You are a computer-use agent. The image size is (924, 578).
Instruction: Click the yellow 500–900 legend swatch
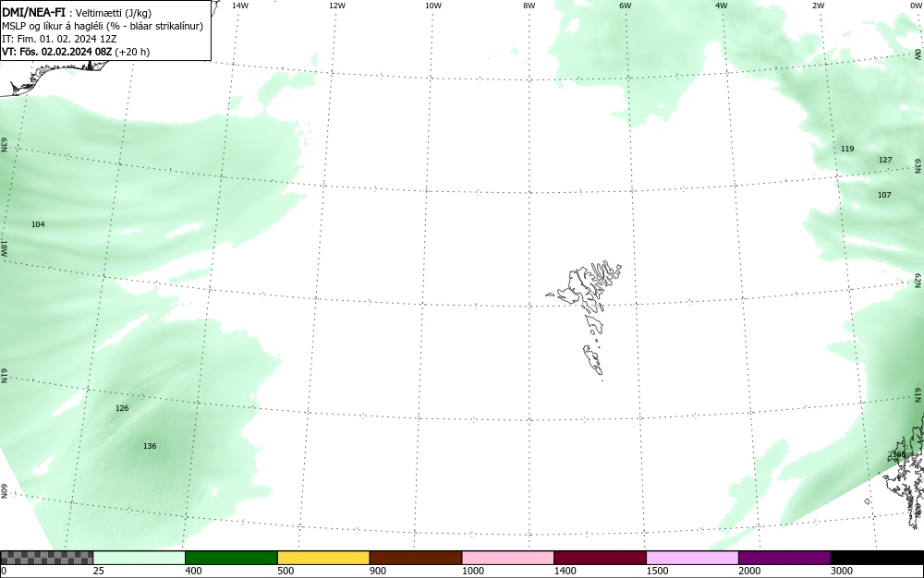[x=323, y=558]
